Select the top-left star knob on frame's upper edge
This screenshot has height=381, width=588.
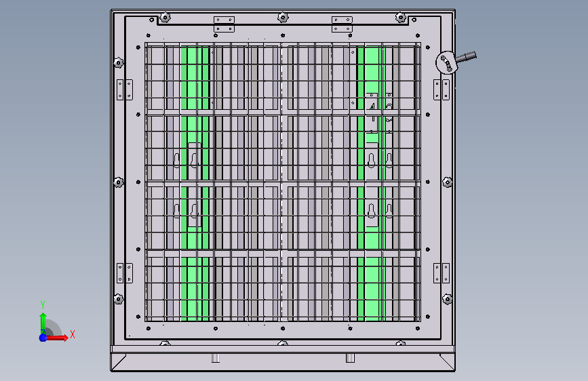click(165, 17)
